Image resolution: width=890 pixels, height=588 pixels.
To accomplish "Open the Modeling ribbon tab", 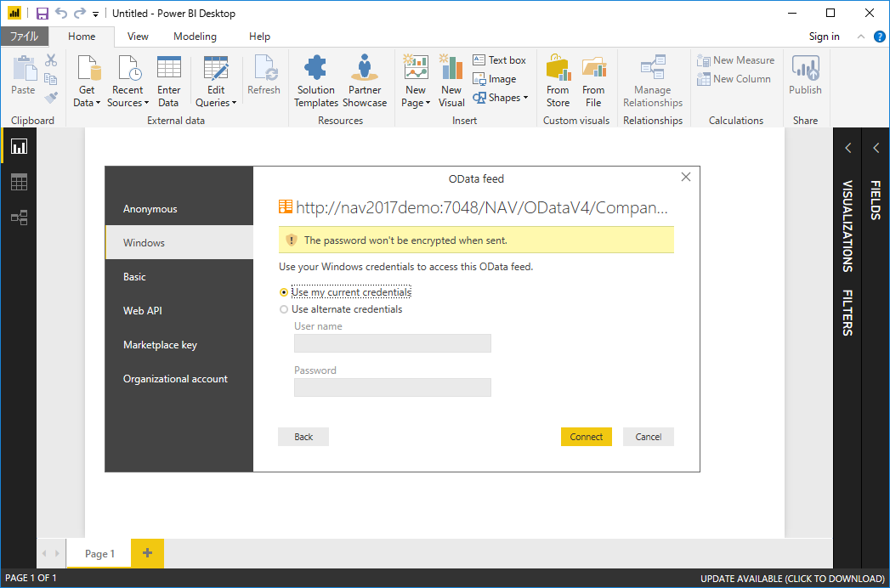I will point(195,37).
